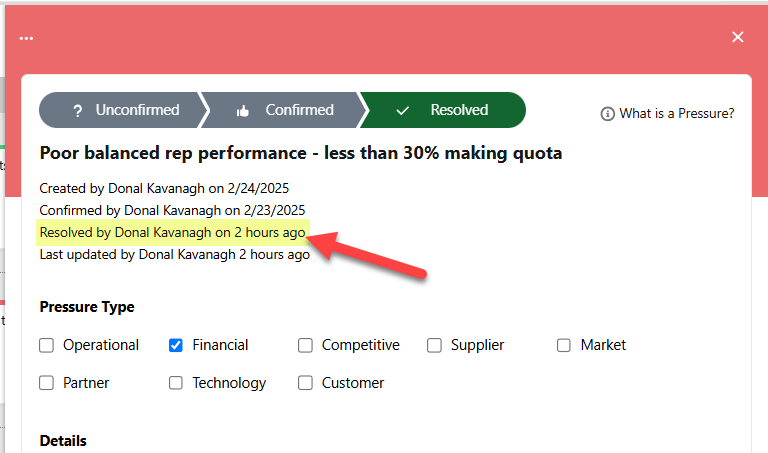This screenshot has width=768, height=453.
Task: Click the thumbs-up icon on Confirmed
Action: [242, 111]
